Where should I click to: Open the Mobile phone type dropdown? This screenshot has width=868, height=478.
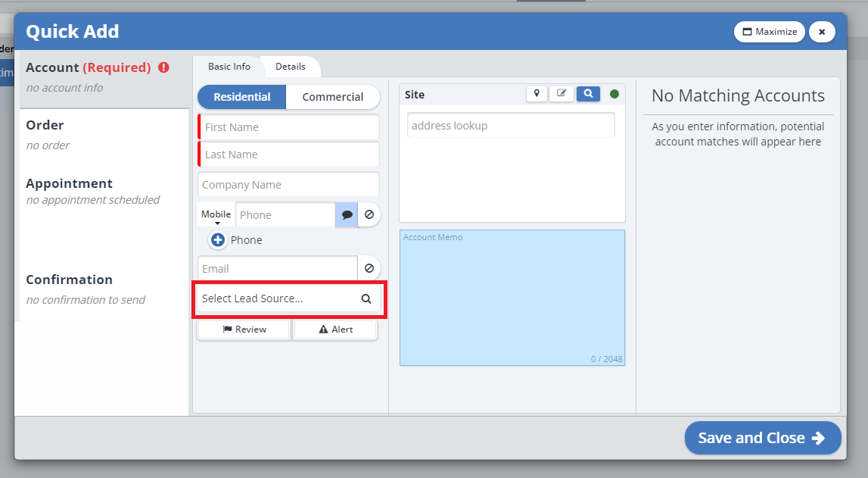216,216
